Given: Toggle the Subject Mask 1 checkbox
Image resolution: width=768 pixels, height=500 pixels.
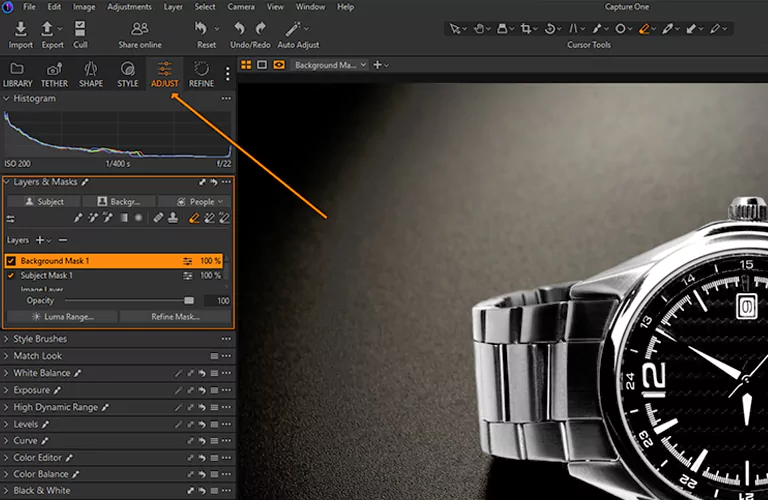Looking at the screenshot, I should [11, 275].
